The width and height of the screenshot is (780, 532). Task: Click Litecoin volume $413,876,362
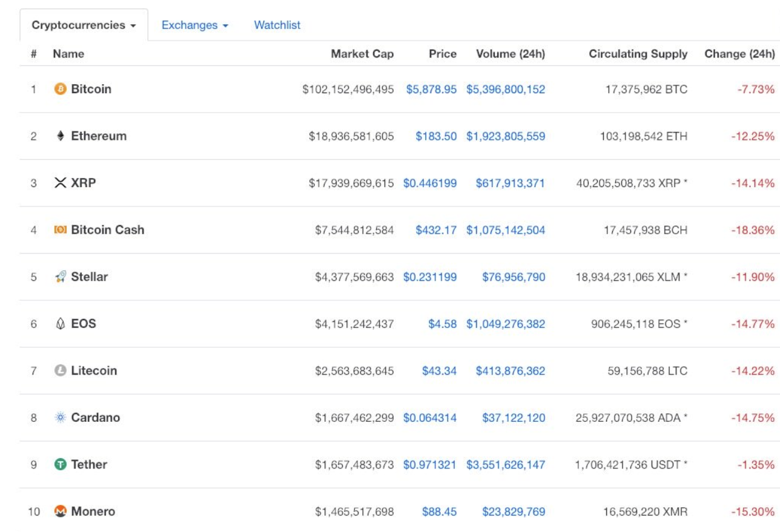tap(511, 371)
